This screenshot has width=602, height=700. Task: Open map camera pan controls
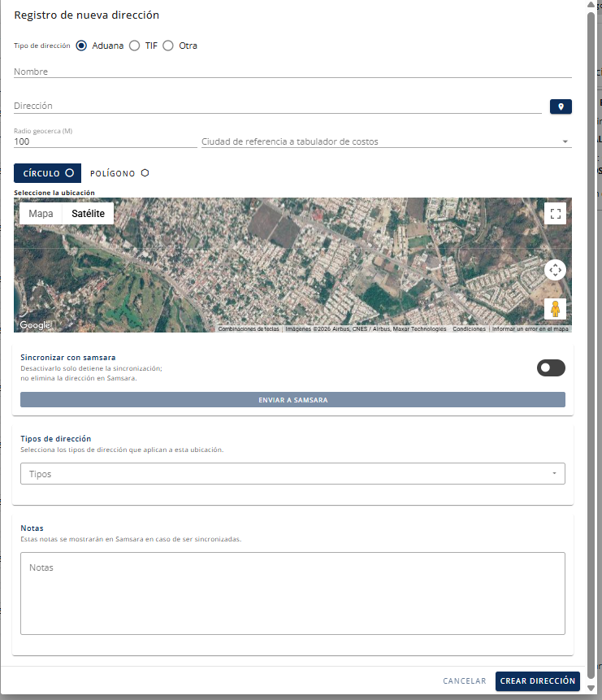(555, 270)
